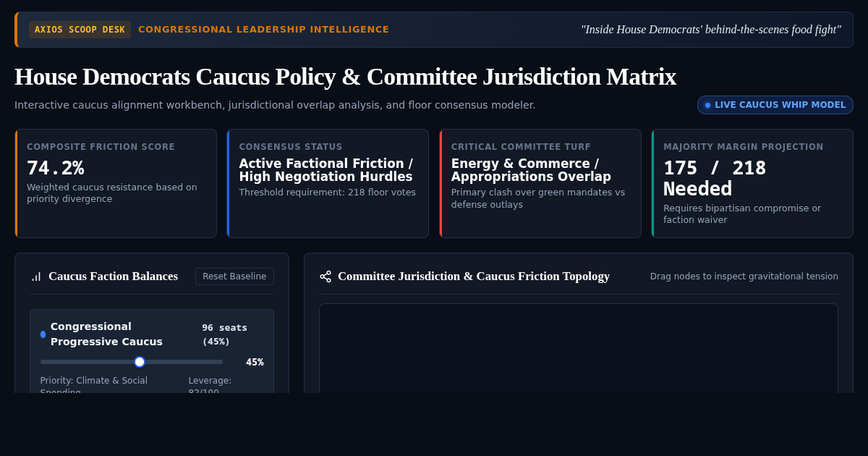868x456 pixels.
Task: Select the Critical Committee Turf card
Action: point(540,183)
